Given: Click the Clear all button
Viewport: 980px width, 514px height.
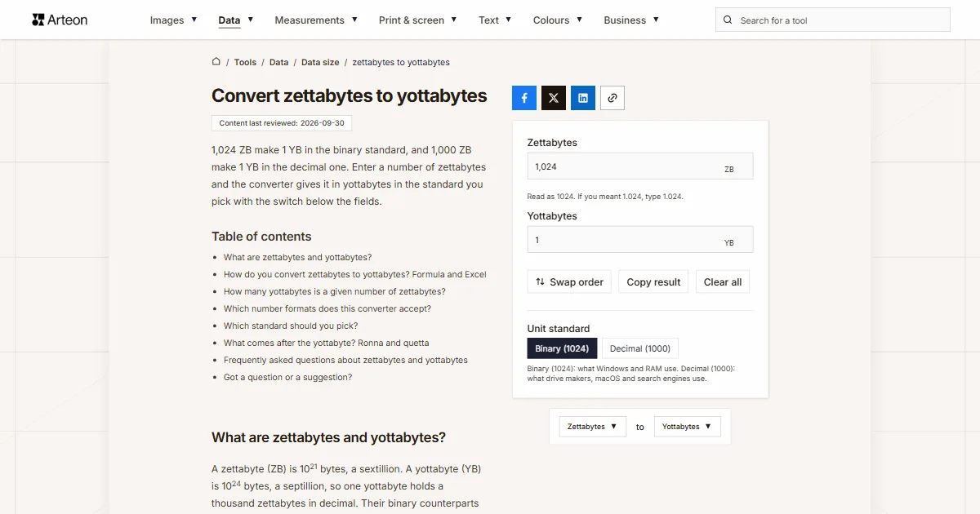Looking at the screenshot, I should (x=723, y=282).
